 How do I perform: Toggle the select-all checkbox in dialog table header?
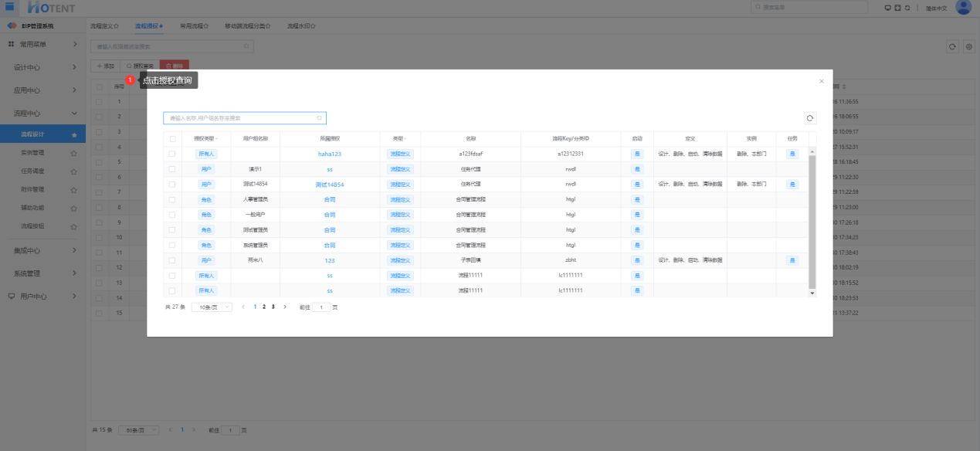coord(172,139)
